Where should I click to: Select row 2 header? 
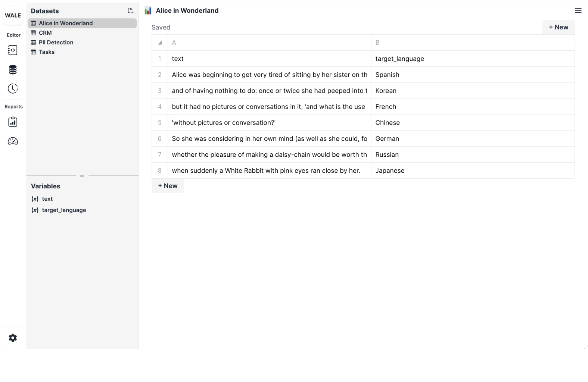coord(160,75)
